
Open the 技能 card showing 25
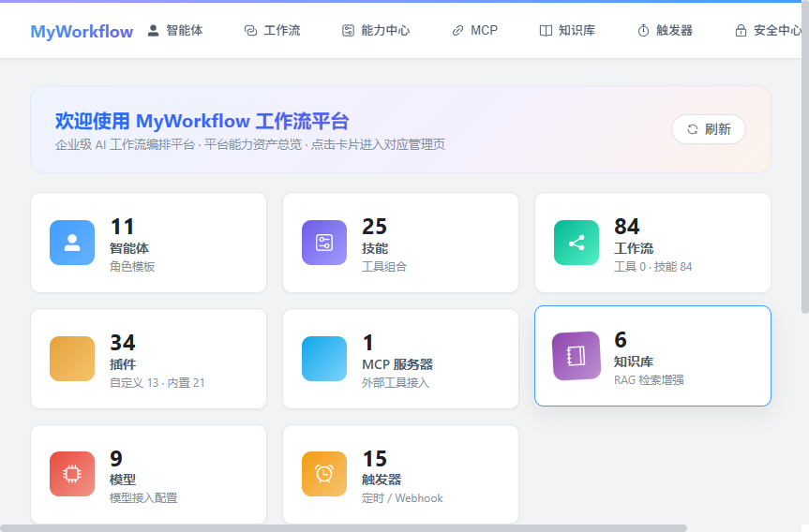tap(401, 243)
